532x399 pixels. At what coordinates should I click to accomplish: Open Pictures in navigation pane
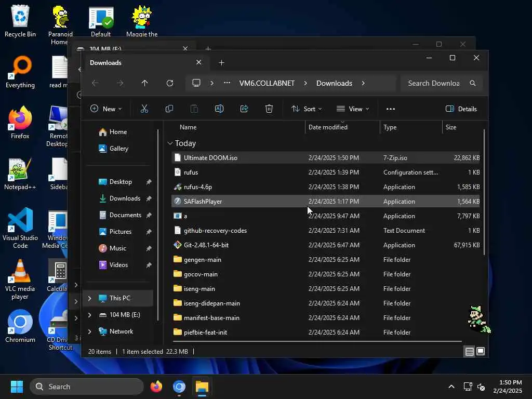pos(115,232)
